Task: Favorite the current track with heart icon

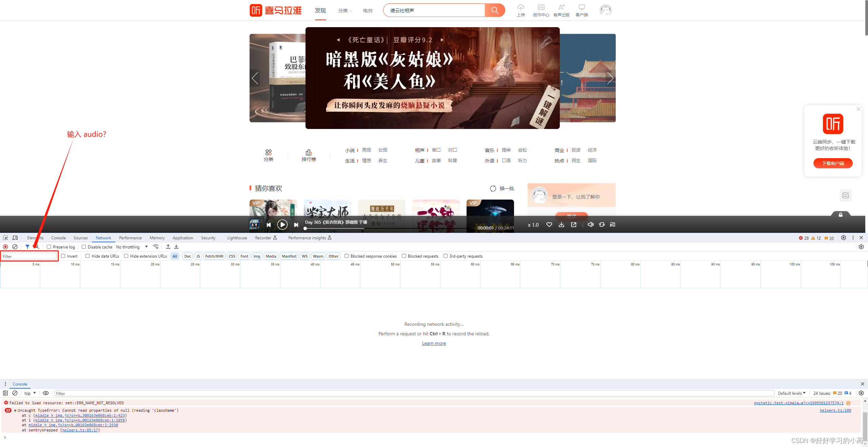Action: [x=549, y=224]
